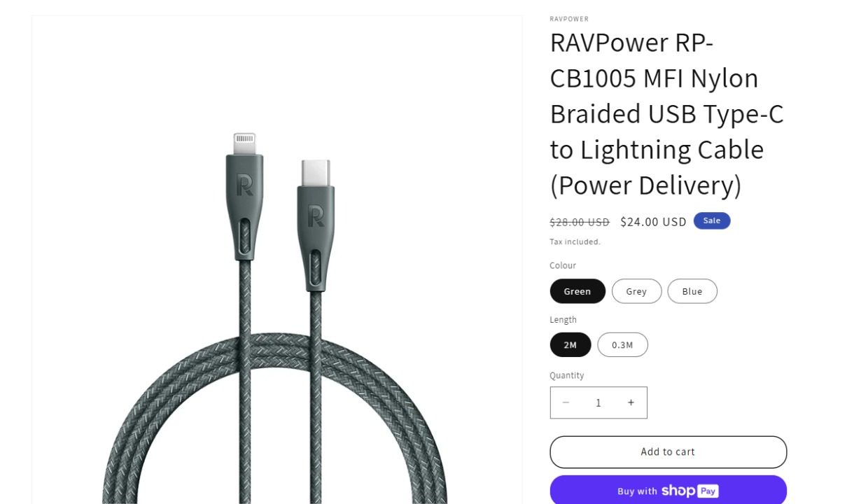Select the Grey colour option
The height and width of the screenshot is (504, 868).
click(x=636, y=291)
